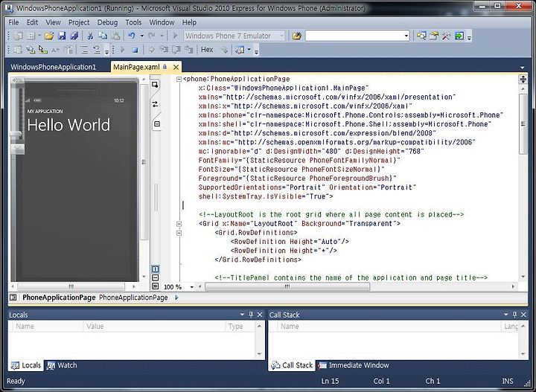Select the Call Stack bottom tab
The width and height of the screenshot is (536, 392).
click(x=293, y=365)
